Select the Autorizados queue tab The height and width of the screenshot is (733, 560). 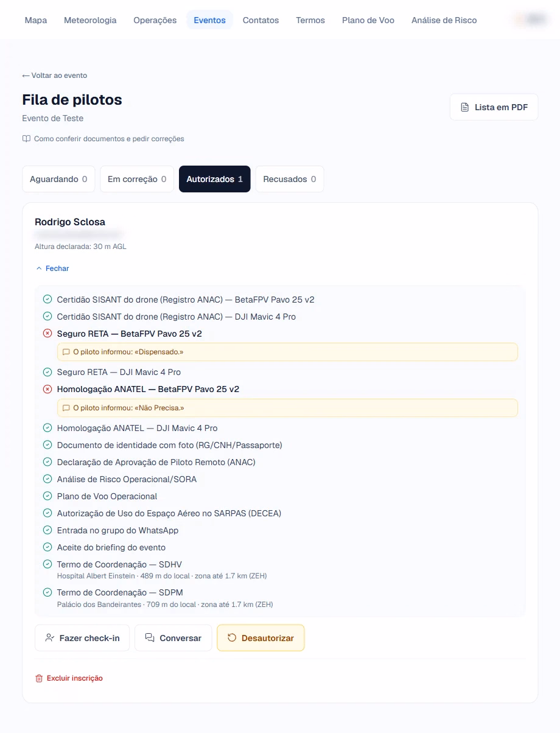pyautogui.click(x=214, y=179)
